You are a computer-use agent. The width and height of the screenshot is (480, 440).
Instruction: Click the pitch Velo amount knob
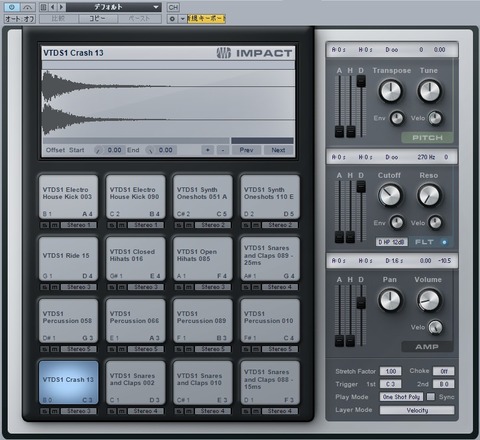[435, 118]
